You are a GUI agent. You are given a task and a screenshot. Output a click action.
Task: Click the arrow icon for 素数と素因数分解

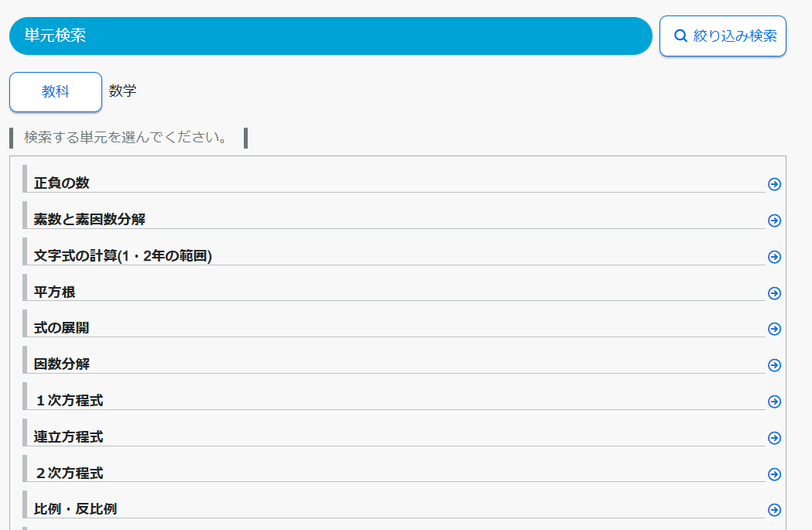click(774, 221)
